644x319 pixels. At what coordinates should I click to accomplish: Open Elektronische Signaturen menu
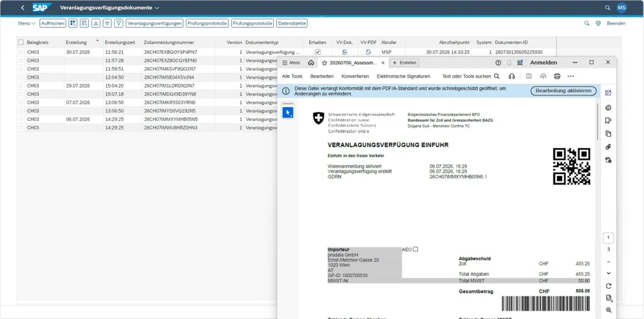[403, 76]
